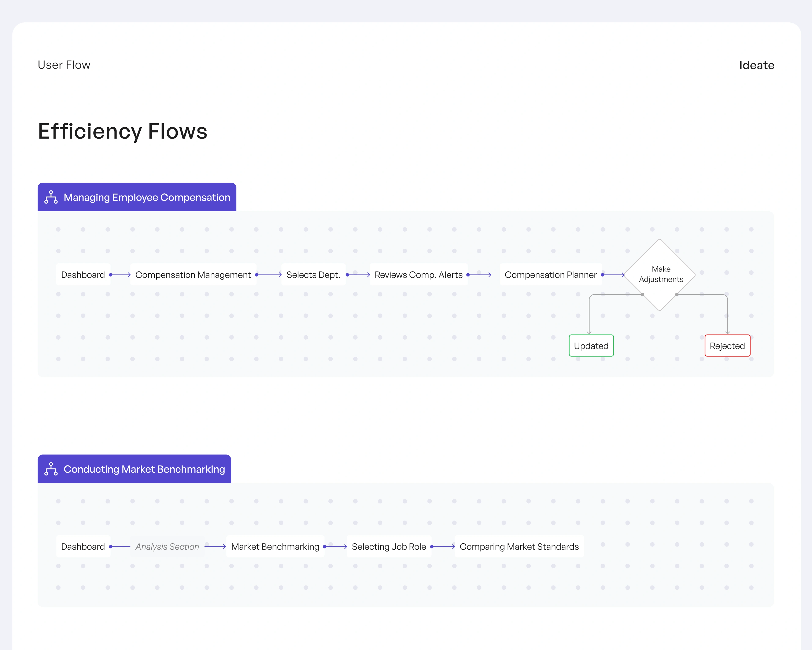Click the arrow connector after Compensation Planner

(x=613, y=275)
